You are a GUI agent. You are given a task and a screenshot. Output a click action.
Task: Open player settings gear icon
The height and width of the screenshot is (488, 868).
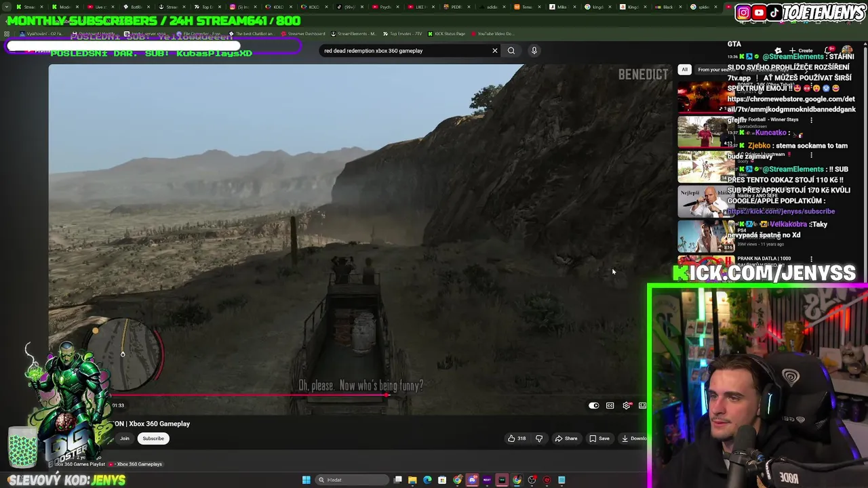pos(627,406)
